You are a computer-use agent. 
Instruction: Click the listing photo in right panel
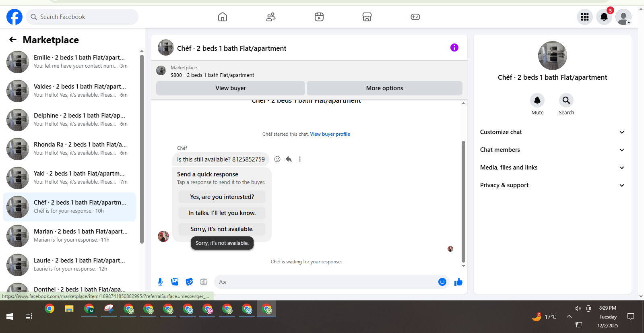(553, 56)
